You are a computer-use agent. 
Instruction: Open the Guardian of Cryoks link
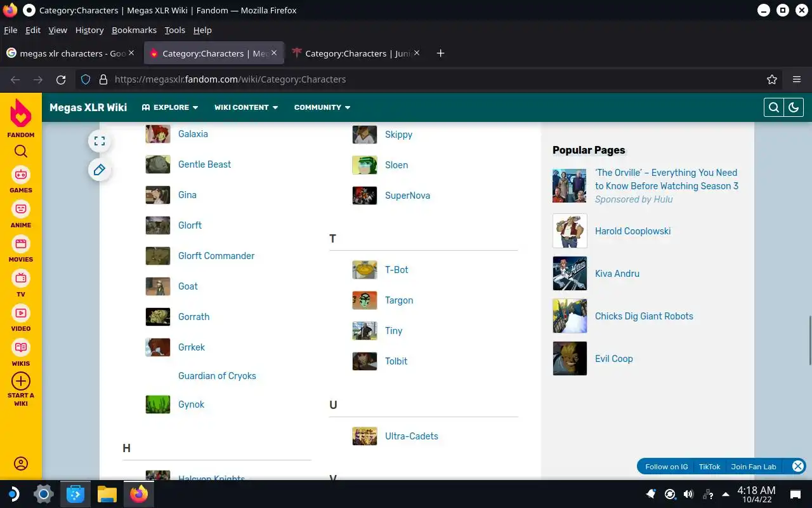coord(217,376)
